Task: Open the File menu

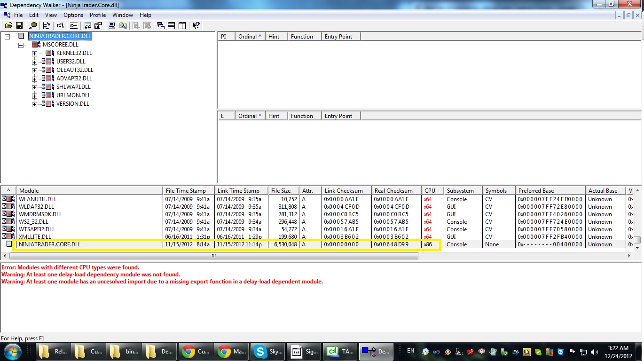Action: coord(18,15)
